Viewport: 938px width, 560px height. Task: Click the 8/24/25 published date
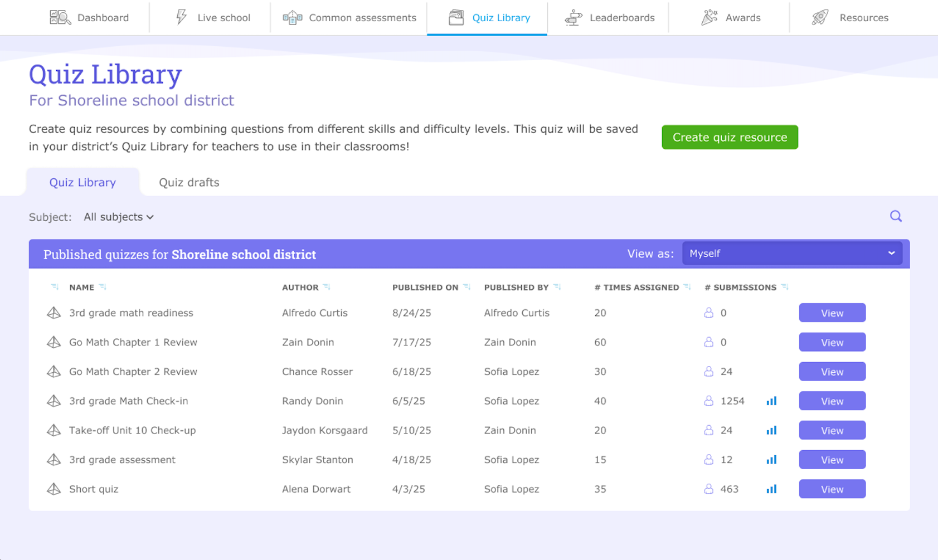(412, 313)
